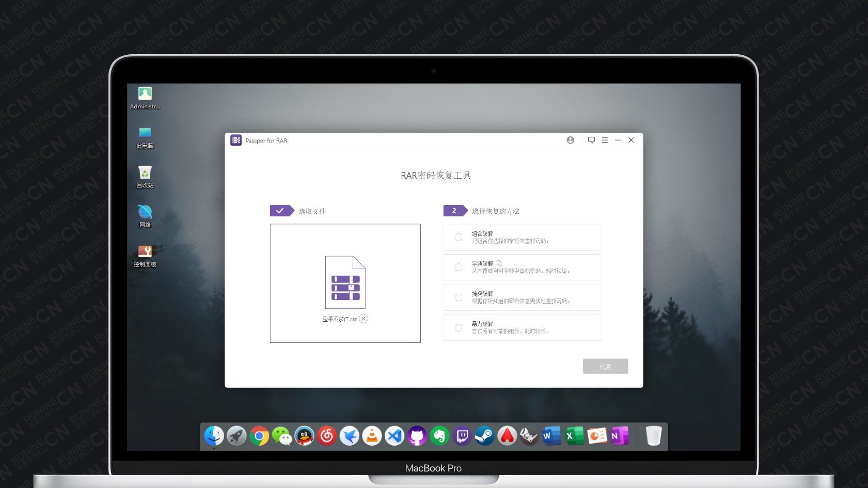Screen dimensions: 868x488
Task: Launch Microsoft Excel from dock
Action: [x=574, y=436]
